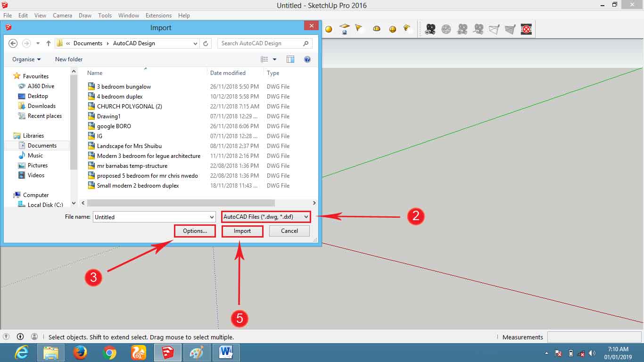Open the Camera menu
The height and width of the screenshot is (362, 644).
point(62,16)
